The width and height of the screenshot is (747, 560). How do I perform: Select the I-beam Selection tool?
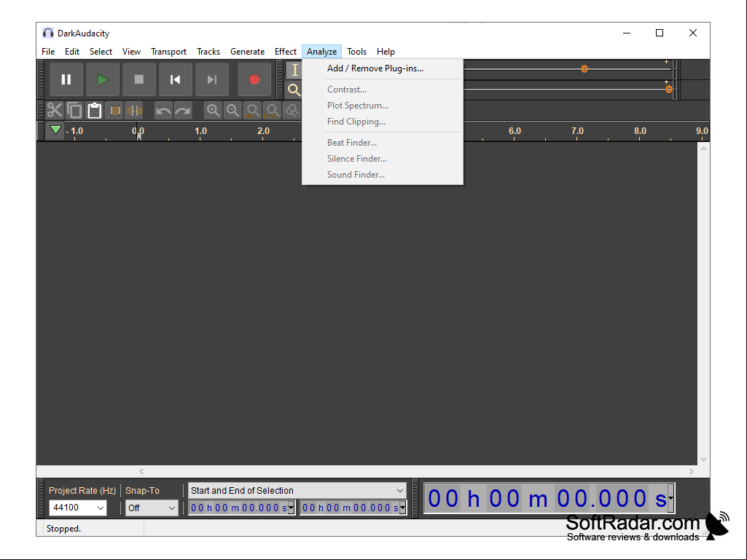pyautogui.click(x=294, y=70)
